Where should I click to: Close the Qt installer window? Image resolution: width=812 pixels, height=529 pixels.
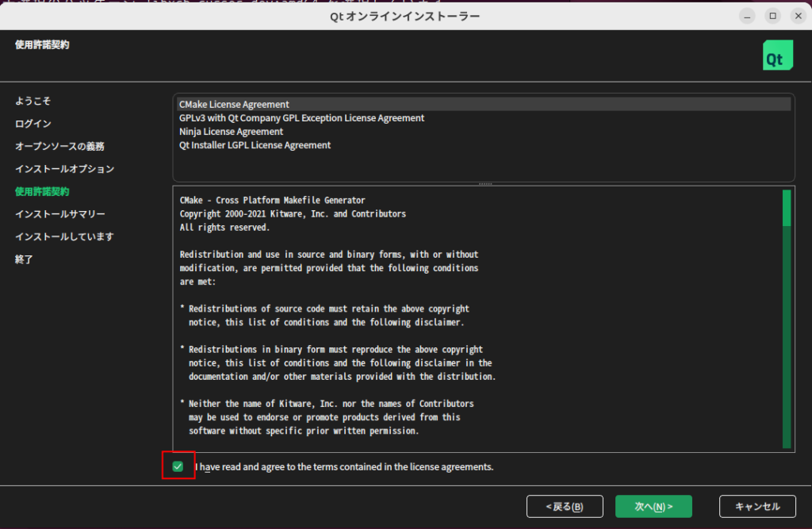pyautogui.click(x=795, y=16)
